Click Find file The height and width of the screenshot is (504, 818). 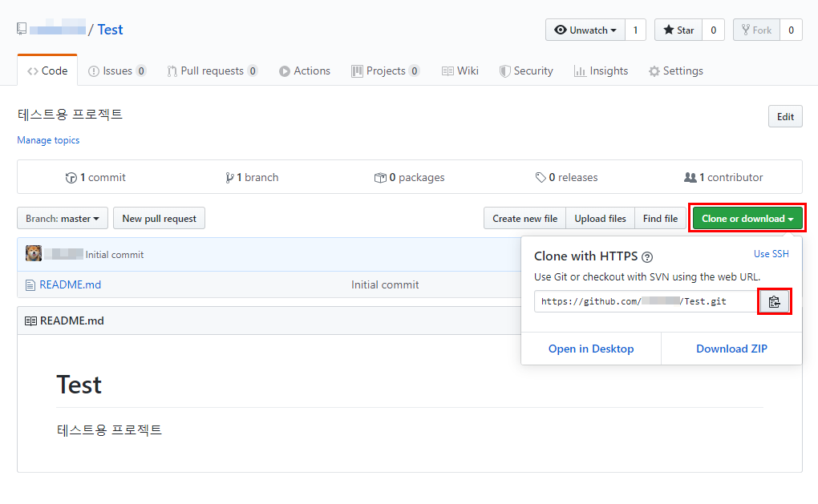click(660, 219)
